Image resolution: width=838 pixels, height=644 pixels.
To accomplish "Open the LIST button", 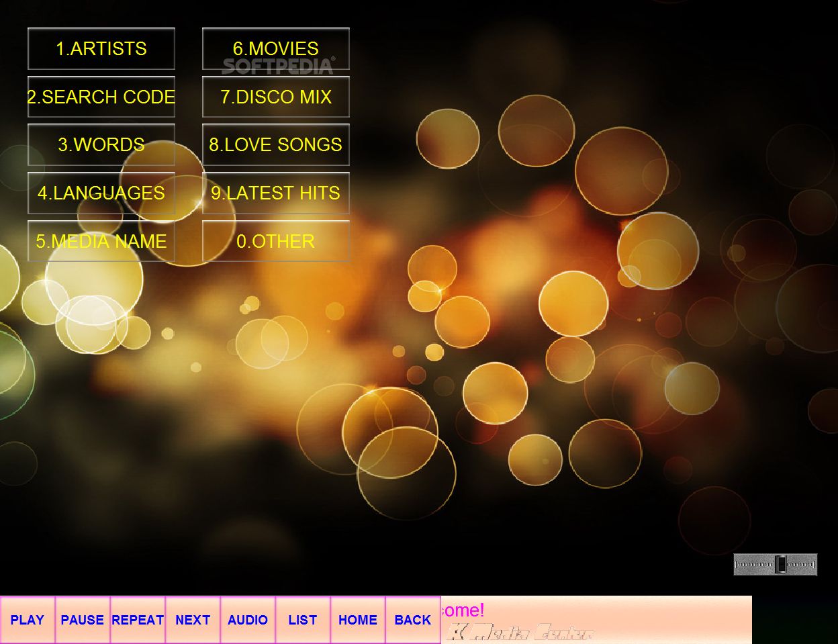I will point(303,620).
